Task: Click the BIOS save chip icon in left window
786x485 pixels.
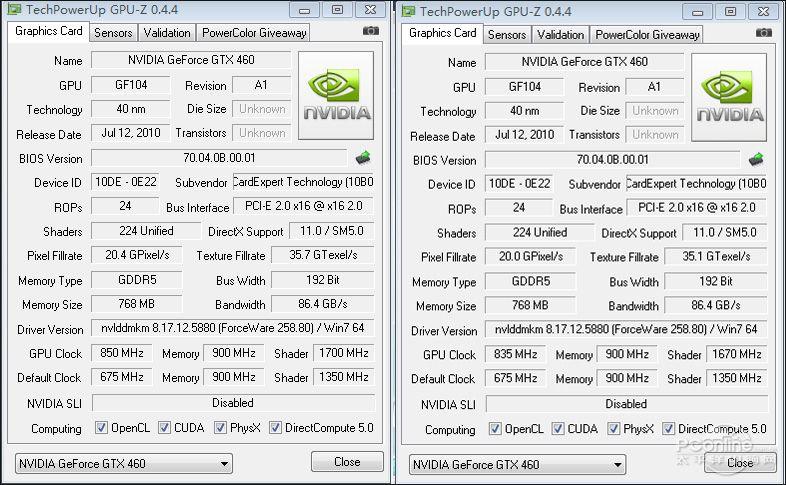Action: (x=363, y=158)
